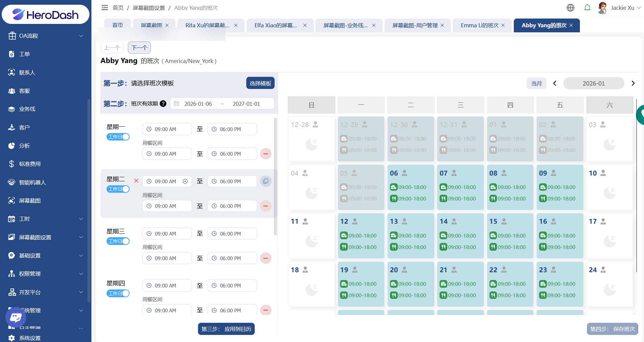This screenshot has height=342, width=644.
Task: Click the copy icon for 星期二 row
Action: pyautogui.click(x=265, y=181)
